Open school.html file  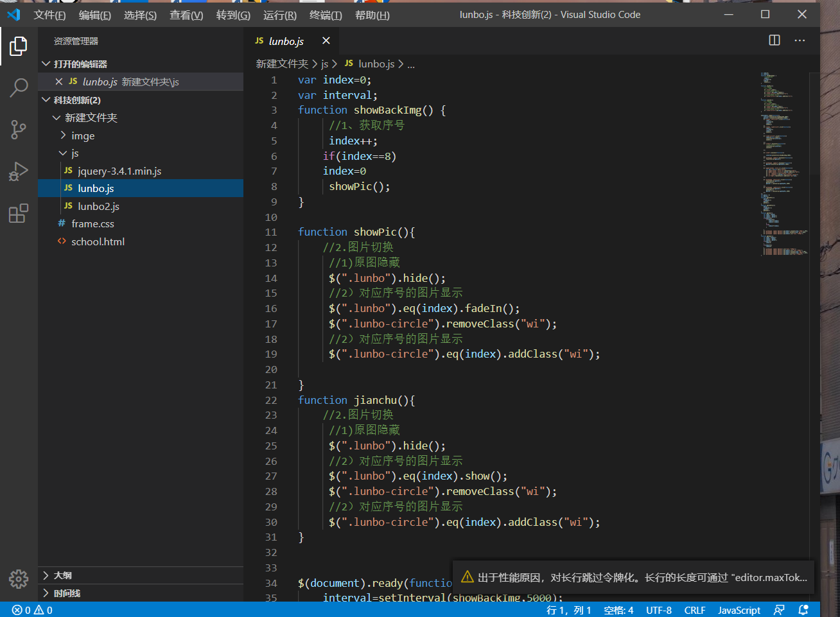(141, 241)
